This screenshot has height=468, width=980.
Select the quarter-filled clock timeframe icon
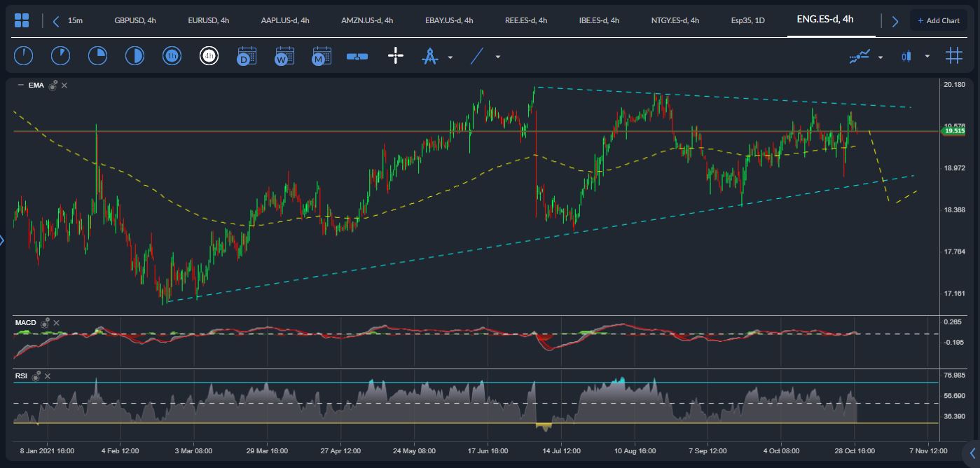tap(97, 56)
